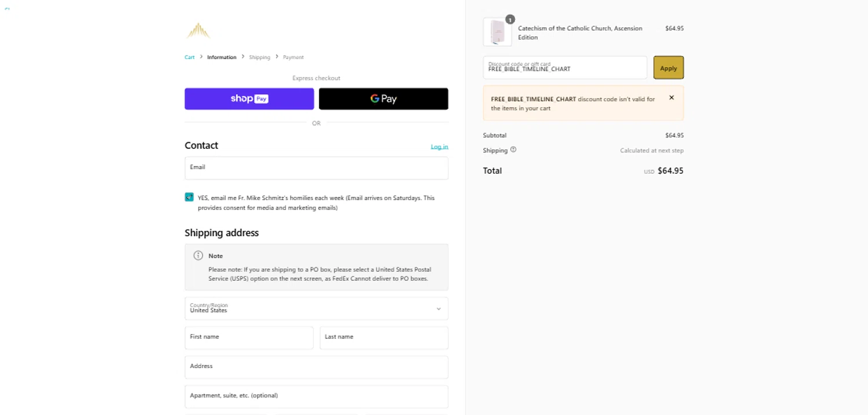
Task: Click the Ascension logo at top
Action: click(198, 31)
